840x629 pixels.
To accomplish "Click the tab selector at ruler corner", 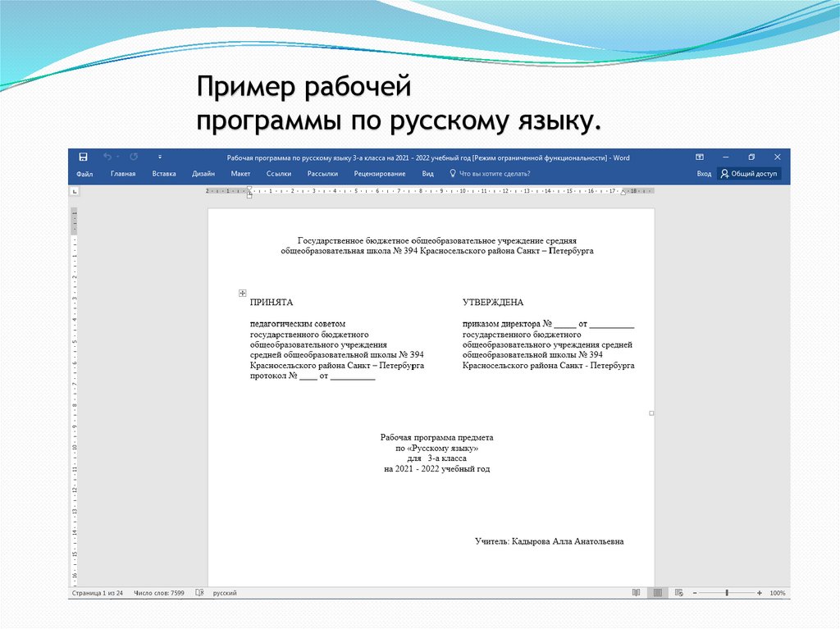I will 75,191.
